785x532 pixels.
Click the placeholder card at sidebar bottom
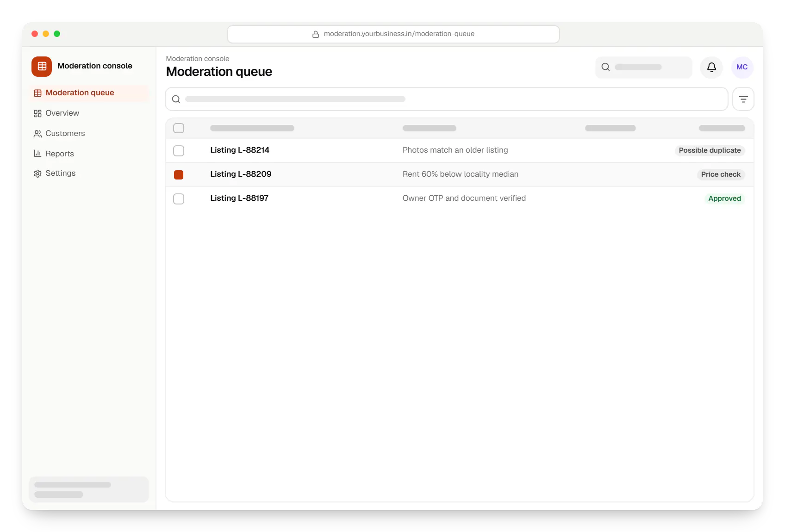coord(89,489)
